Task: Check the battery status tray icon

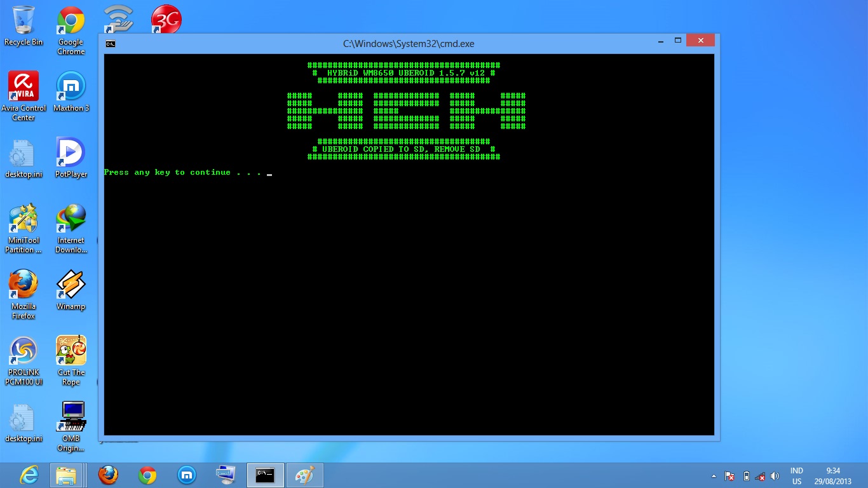Action: point(747,476)
